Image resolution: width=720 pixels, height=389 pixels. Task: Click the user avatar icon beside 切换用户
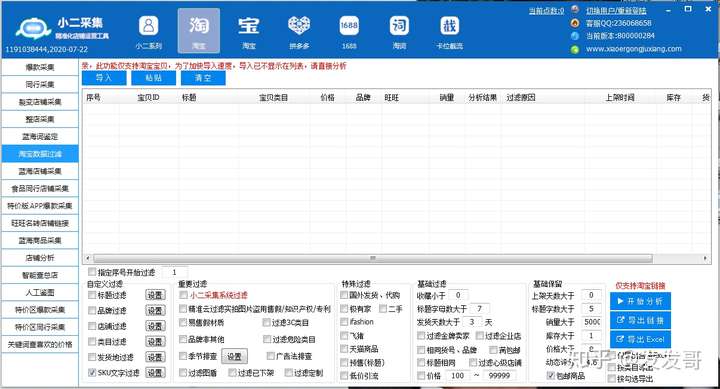(x=575, y=10)
